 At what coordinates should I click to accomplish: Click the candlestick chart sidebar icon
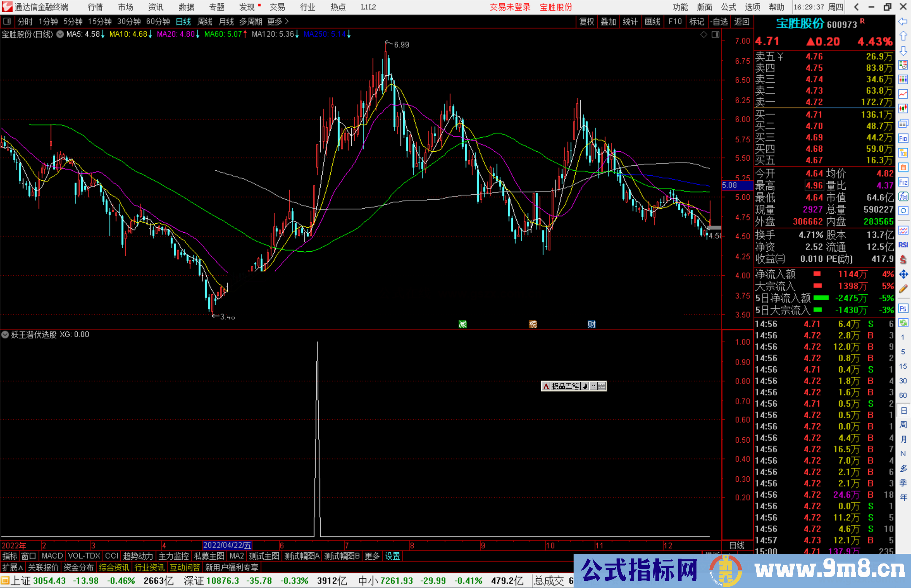pyautogui.click(x=903, y=109)
